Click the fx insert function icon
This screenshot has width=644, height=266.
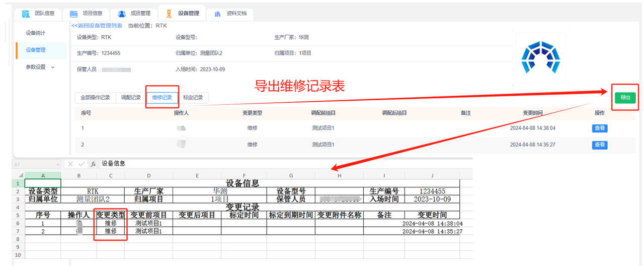[x=94, y=164]
